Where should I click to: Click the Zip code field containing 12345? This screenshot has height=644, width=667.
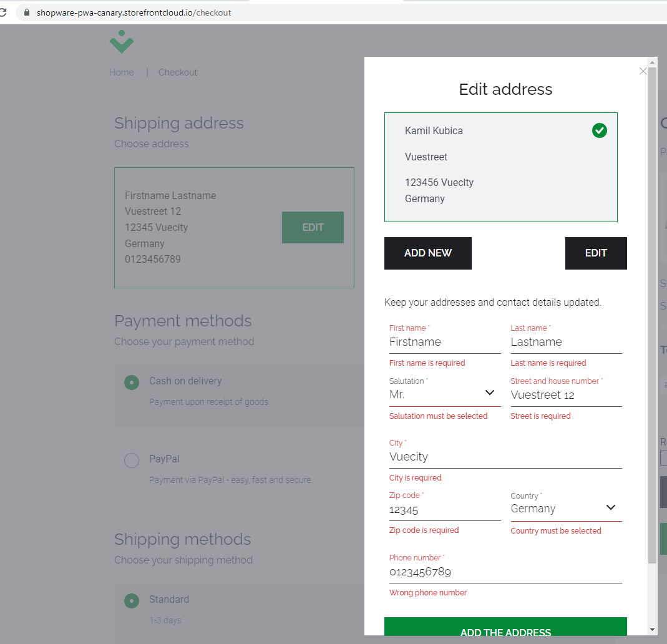444,510
